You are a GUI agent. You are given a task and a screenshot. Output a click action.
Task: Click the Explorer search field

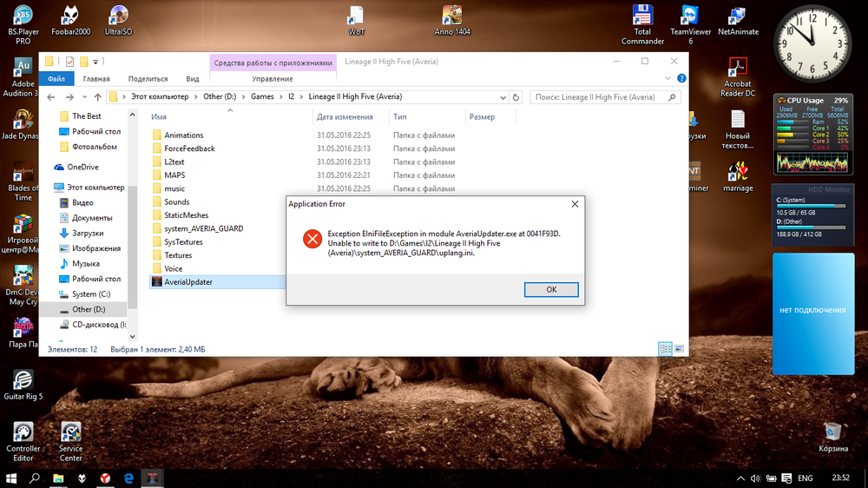click(599, 97)
